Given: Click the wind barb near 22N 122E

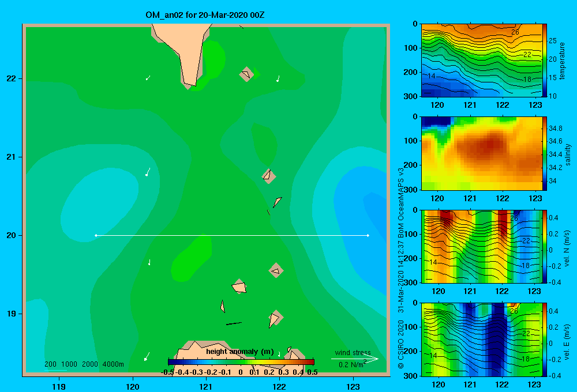Looking at the screenshot, I should tap(278, 79).
